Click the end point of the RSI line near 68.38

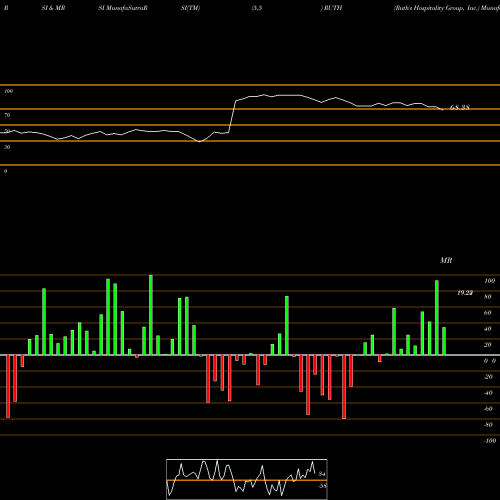tap(442, 109)
